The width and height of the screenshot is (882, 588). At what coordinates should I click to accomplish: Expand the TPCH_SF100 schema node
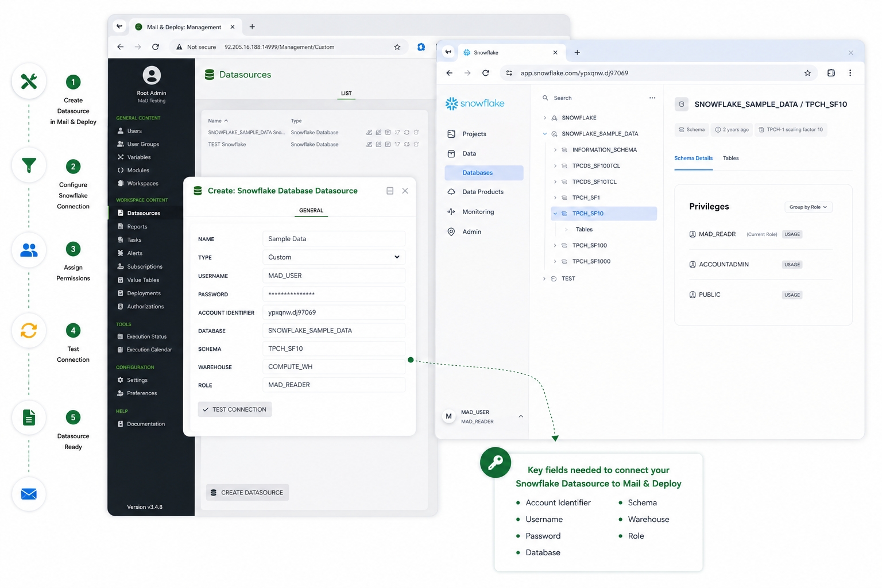click(555, 246)
